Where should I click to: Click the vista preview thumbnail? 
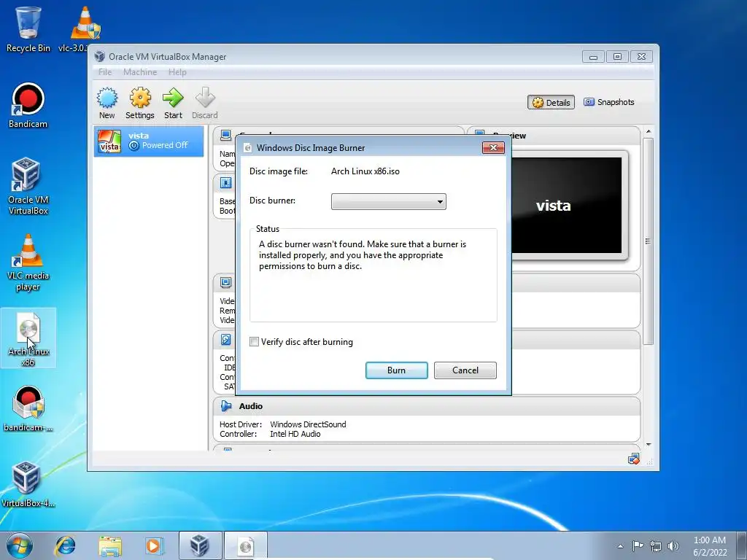tap(567, 205)
